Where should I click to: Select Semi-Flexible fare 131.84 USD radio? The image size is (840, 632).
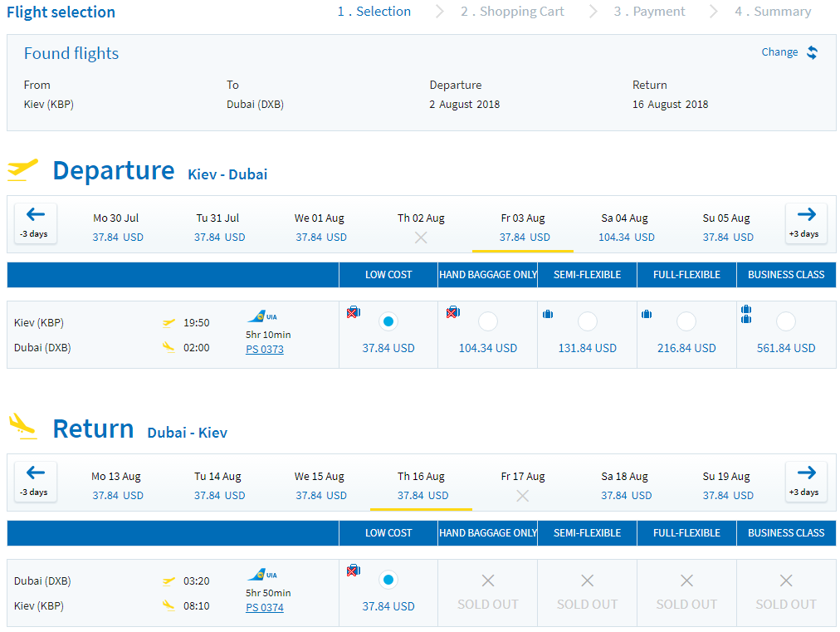click(x=587, y=321)
